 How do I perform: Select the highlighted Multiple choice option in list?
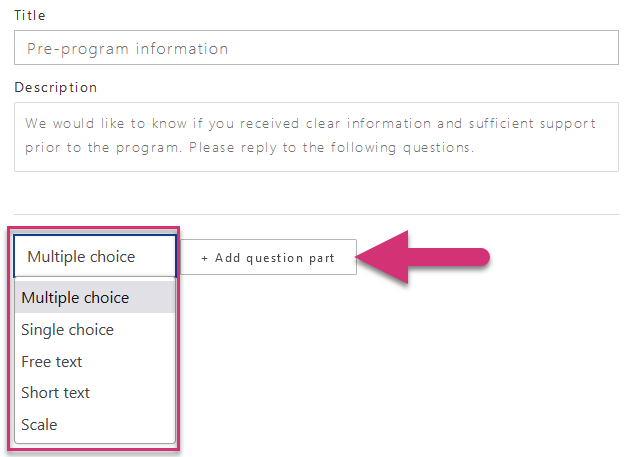(75, 297)
